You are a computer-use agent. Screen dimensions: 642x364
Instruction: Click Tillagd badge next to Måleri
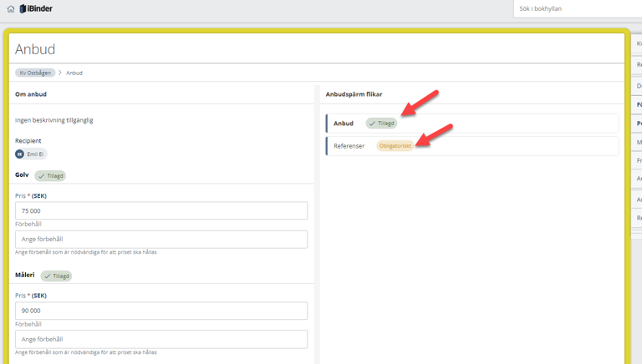(x=56, y=276)
